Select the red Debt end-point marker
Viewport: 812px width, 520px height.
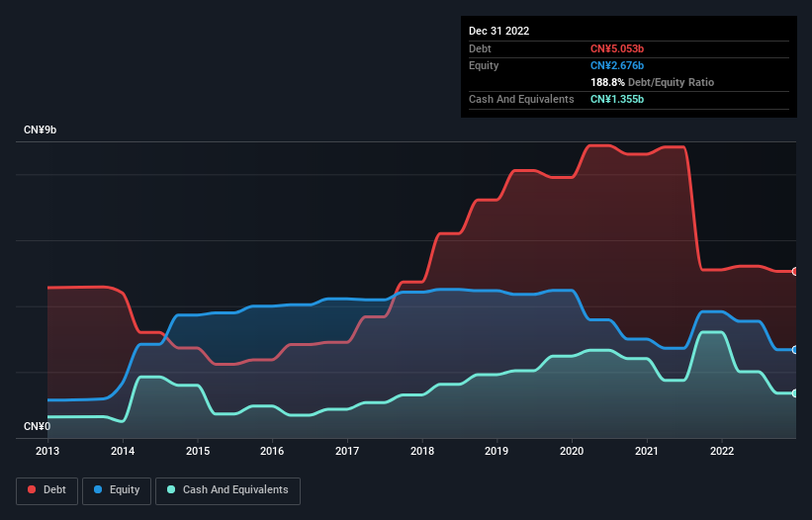pos(795,272)
